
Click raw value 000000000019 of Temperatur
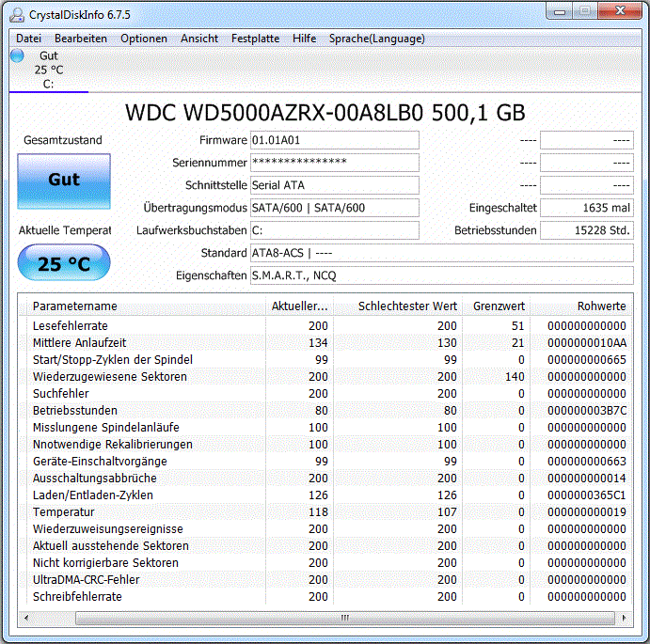587,512
